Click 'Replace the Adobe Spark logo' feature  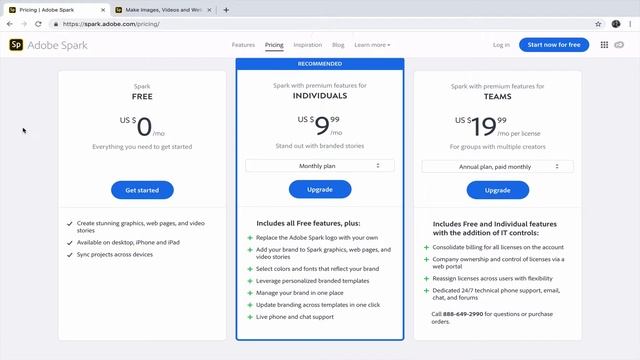coord(317,238)
